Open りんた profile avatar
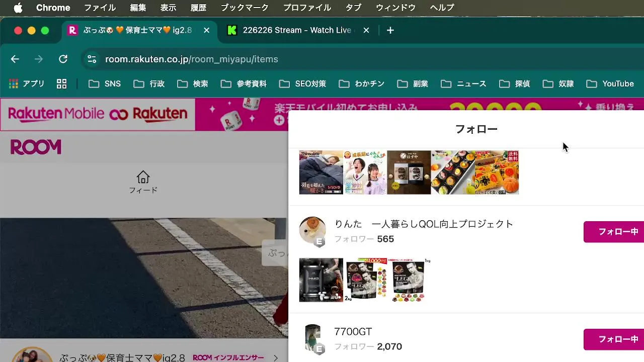644x362 pixels. click(312, 231)
